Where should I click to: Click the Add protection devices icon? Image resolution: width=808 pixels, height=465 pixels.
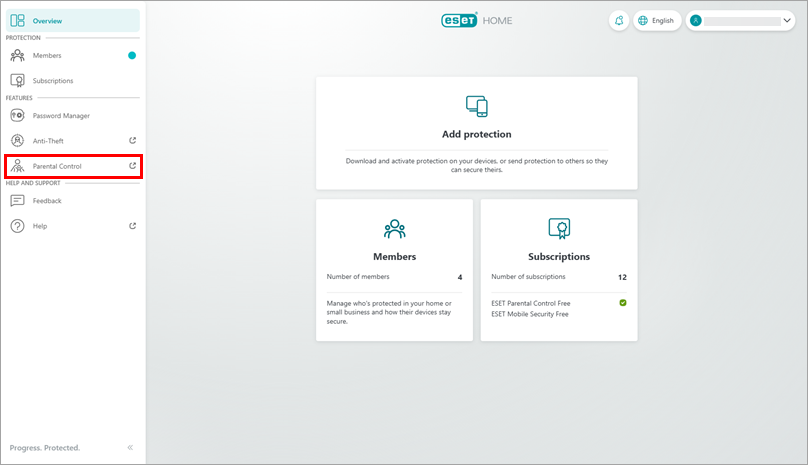(x=476, y=107)
